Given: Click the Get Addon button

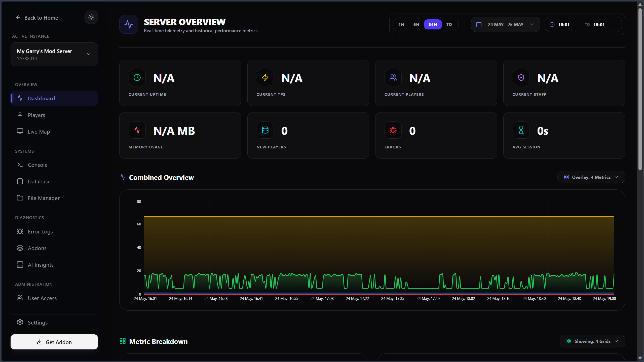Looking at the screenshot, I should (54, 342).
